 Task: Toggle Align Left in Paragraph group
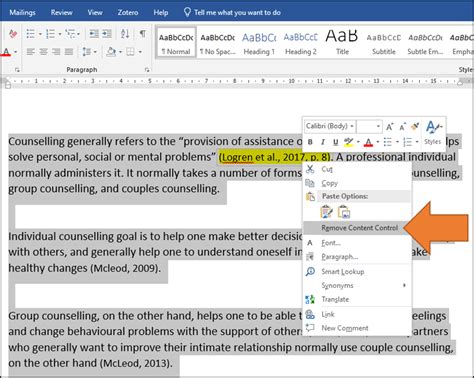pyautogui.click(x=31, y=52)
